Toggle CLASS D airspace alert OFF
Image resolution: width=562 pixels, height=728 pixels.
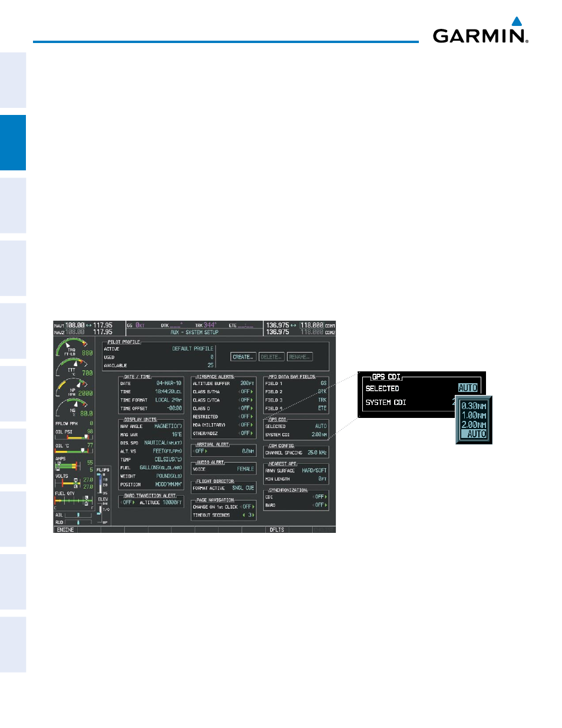[x=246, y=408]
